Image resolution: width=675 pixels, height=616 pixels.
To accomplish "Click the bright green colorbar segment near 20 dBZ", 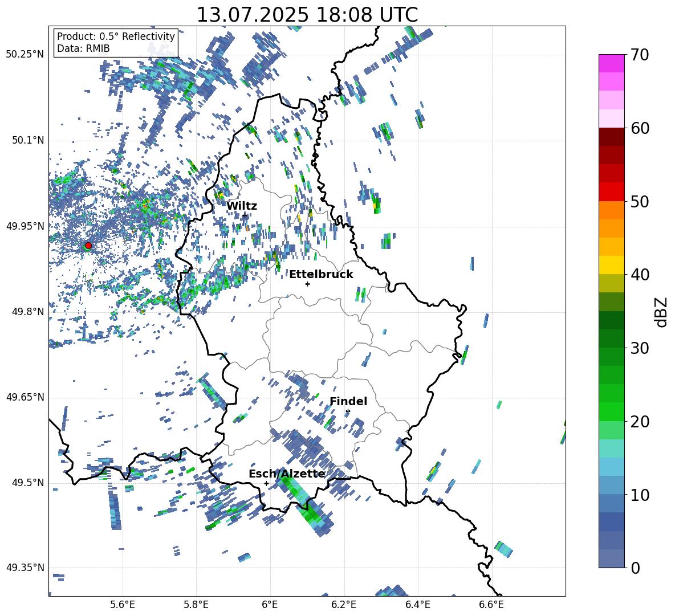I will [x=611, y=411].
